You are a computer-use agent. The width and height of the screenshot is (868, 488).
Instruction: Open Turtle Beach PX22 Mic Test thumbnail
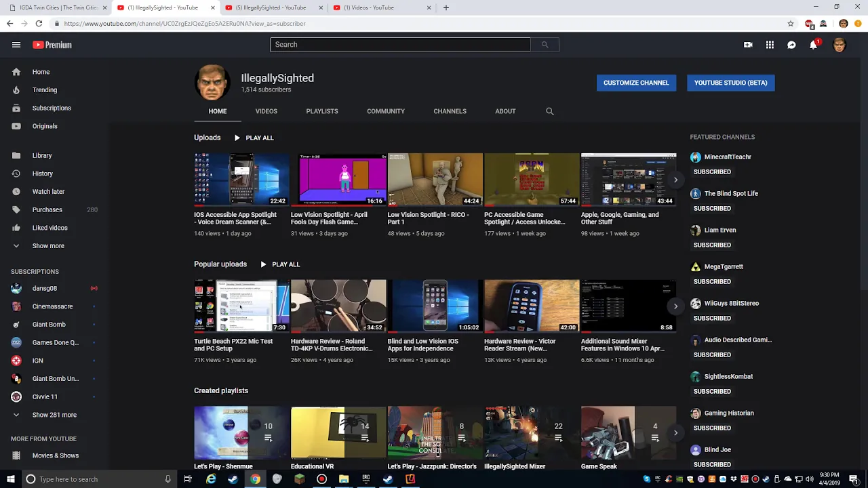tap(241, 306)
